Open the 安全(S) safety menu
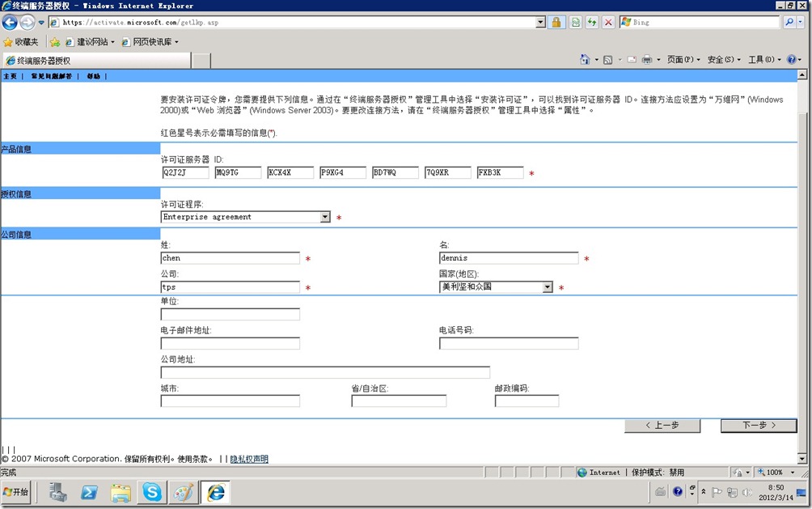The image size is (812, 509). (x=724, y=60)
